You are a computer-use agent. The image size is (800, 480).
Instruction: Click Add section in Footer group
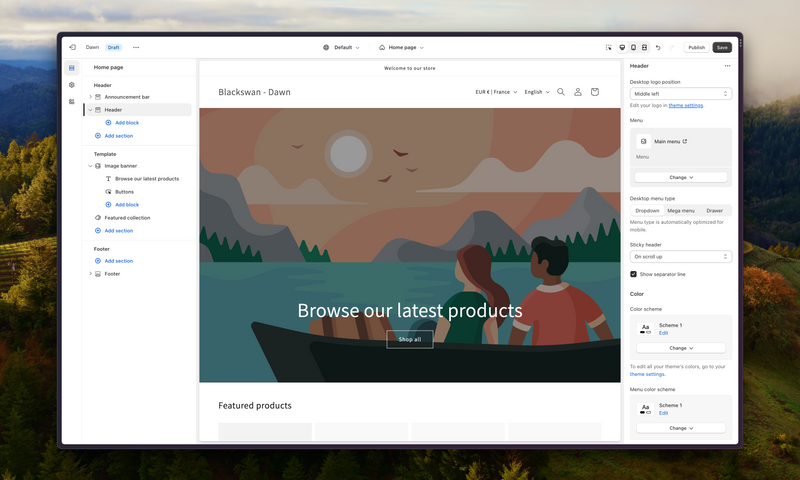114,261
